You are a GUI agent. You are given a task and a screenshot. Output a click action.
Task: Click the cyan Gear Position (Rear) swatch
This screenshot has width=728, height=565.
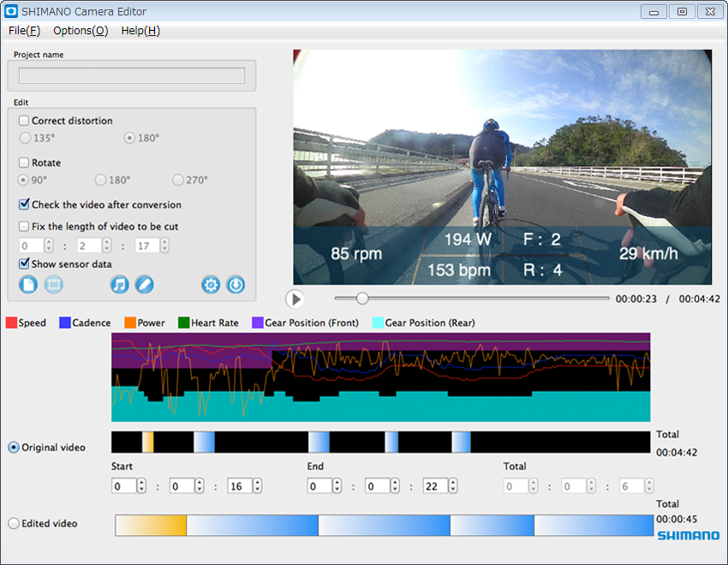[x=378, y=323]
